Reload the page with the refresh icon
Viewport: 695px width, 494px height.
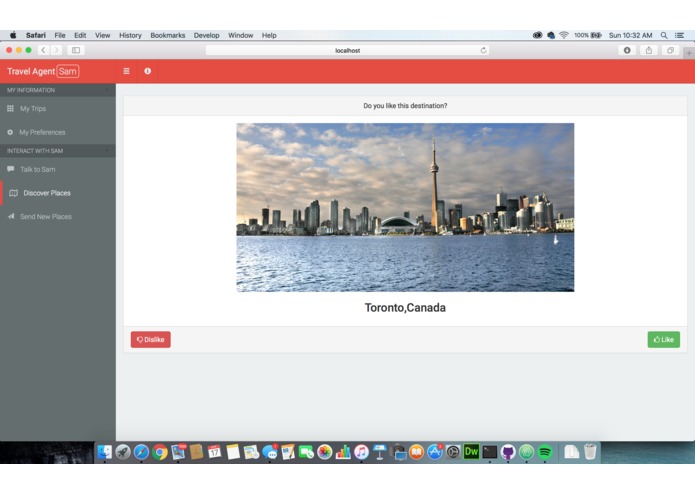pos(484,51)
